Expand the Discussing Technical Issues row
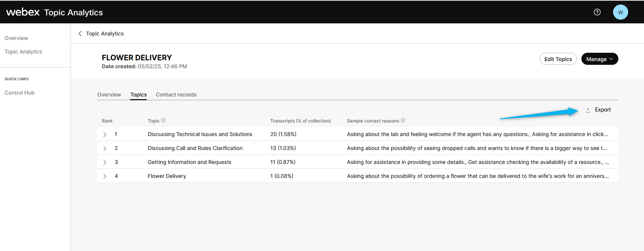The width and height of the screenshot is (644, 251). coord(105,135)
